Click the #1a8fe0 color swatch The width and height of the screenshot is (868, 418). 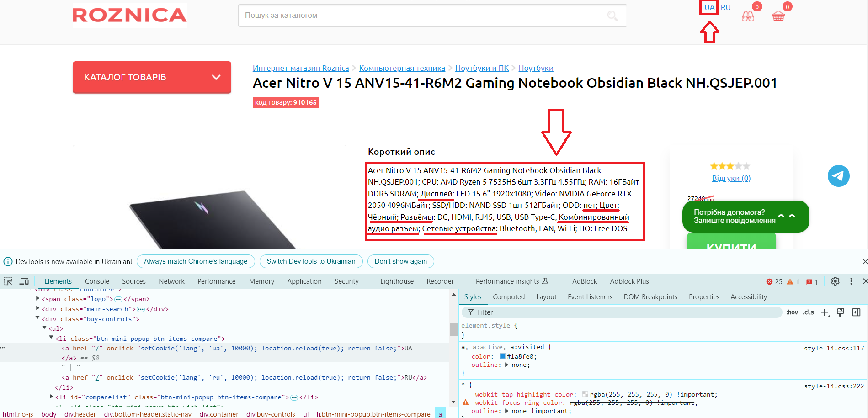coord(502,356)
